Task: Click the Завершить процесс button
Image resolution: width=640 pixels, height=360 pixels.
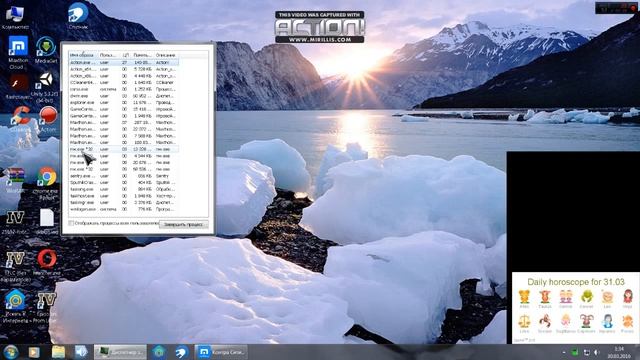Action: point(184,224)
